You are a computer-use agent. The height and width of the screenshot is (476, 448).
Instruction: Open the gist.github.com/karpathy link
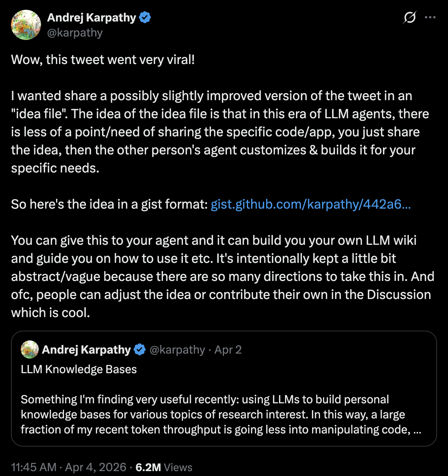311,204
